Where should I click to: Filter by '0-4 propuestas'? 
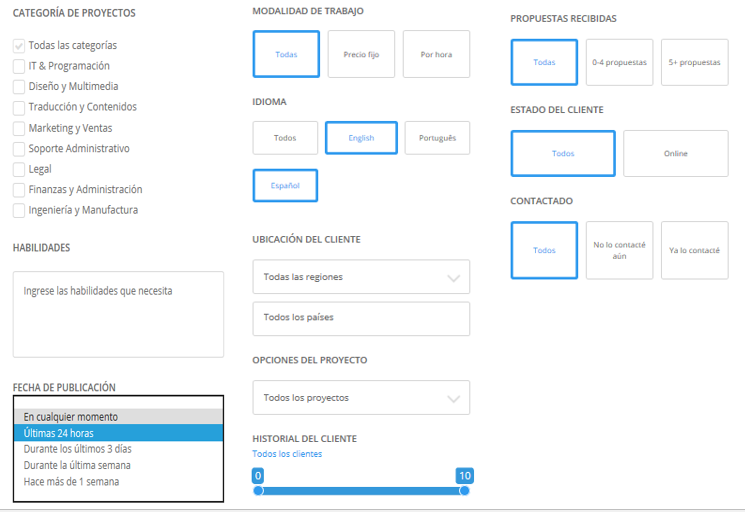tap(619, 62)
